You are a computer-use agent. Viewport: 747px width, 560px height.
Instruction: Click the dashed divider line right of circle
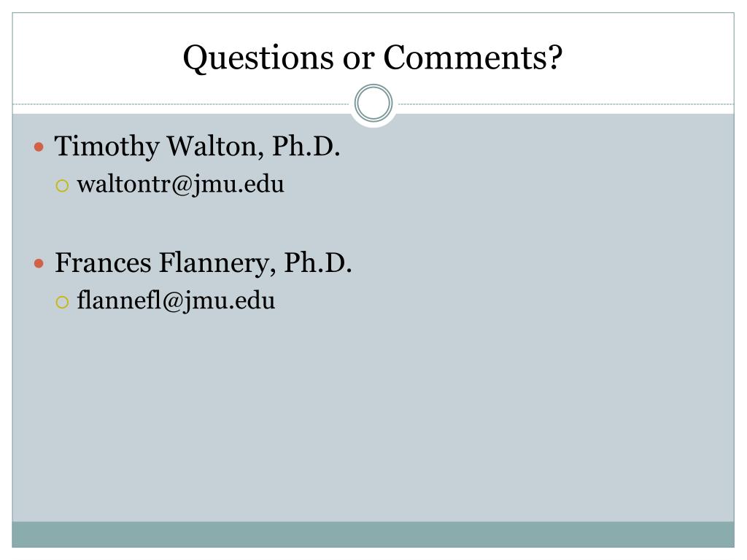coord(566,104)
